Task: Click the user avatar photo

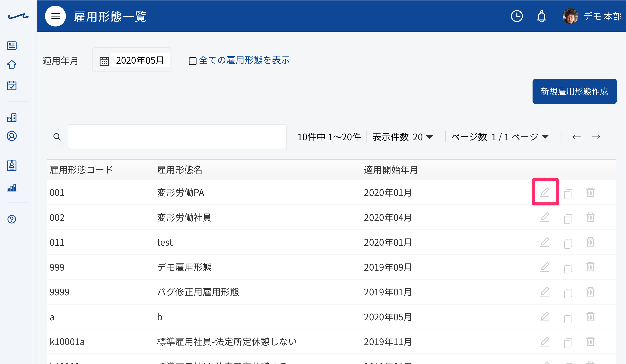Action: pos(570,16)
